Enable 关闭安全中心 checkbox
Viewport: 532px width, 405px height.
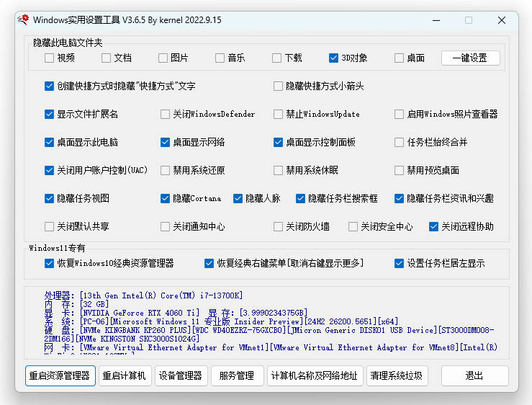tap(353, 226)
